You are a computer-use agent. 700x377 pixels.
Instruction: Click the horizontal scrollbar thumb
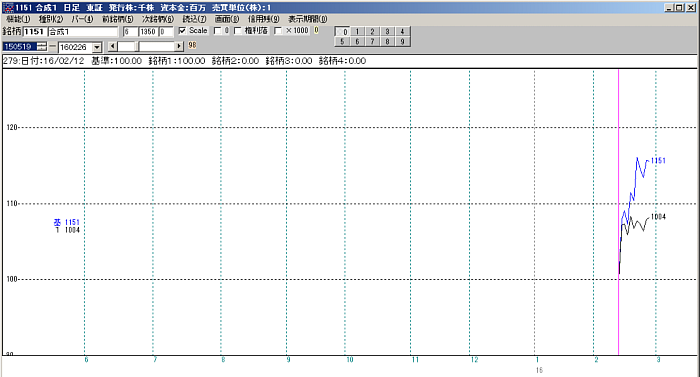(x=137, y=46)
